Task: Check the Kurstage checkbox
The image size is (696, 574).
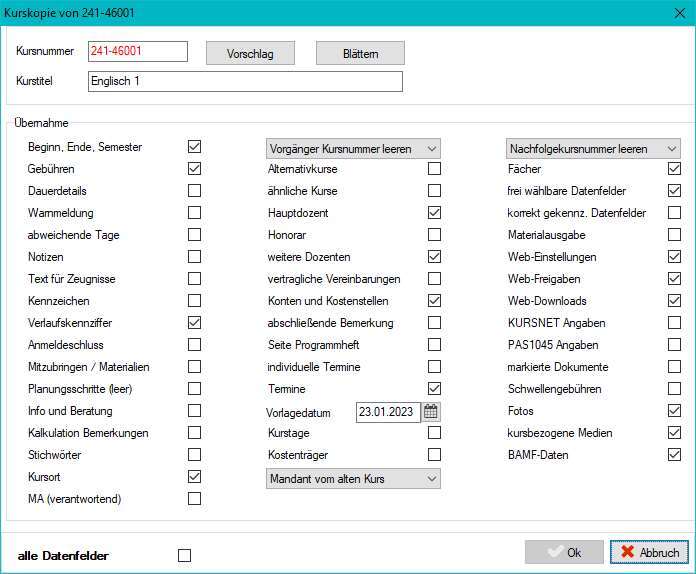Action: (435, 433)
